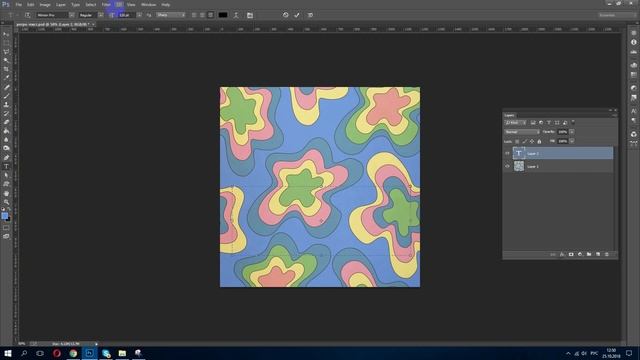
Task: Select the Brush tool
Action: (6, 96)
